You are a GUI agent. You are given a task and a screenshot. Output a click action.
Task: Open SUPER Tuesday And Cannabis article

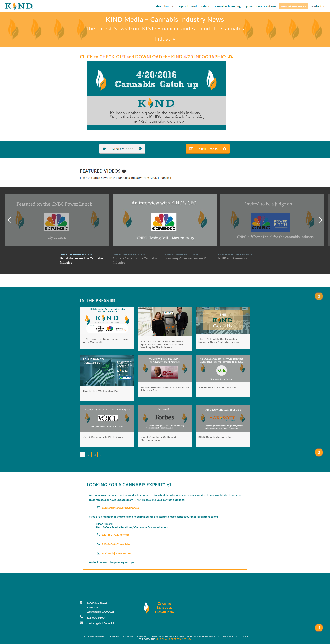[x=222, y=376]
